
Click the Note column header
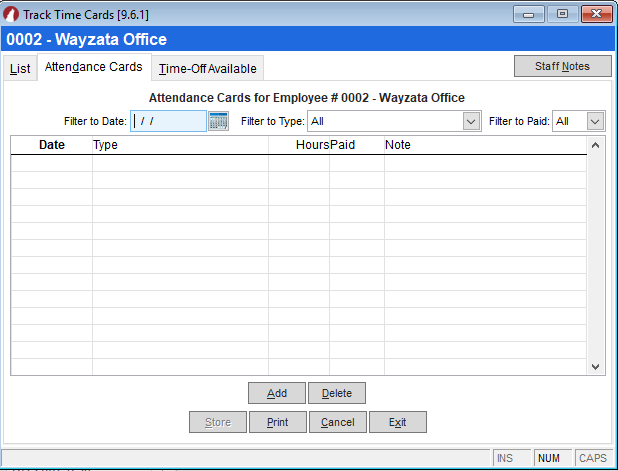485,145
